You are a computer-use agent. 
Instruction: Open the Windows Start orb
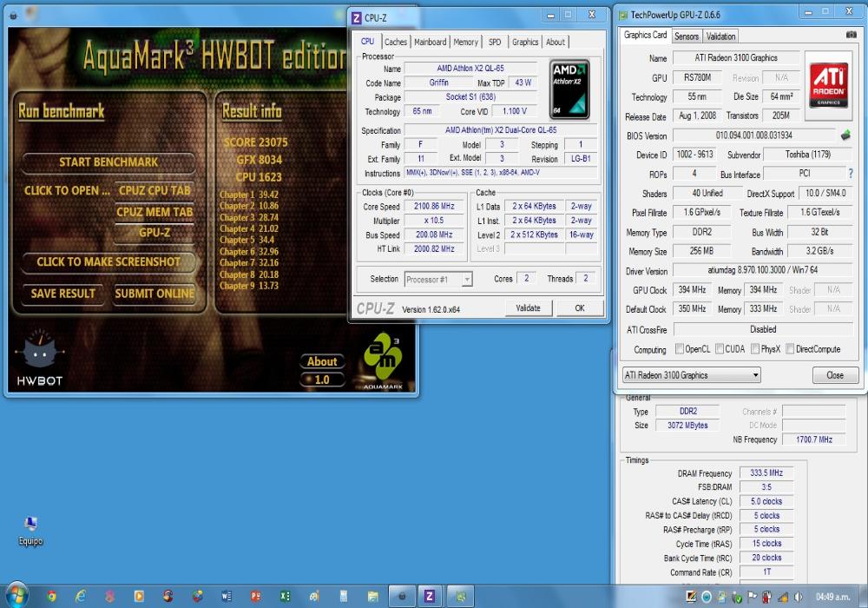click(x=16, y=595)
